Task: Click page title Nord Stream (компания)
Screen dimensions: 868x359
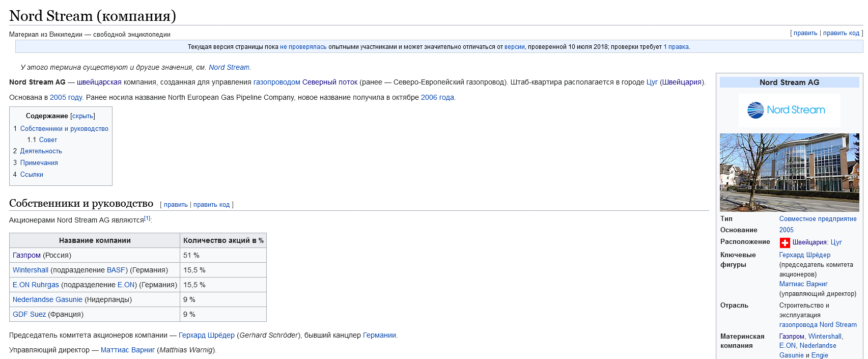Action: tap(93, 16)
